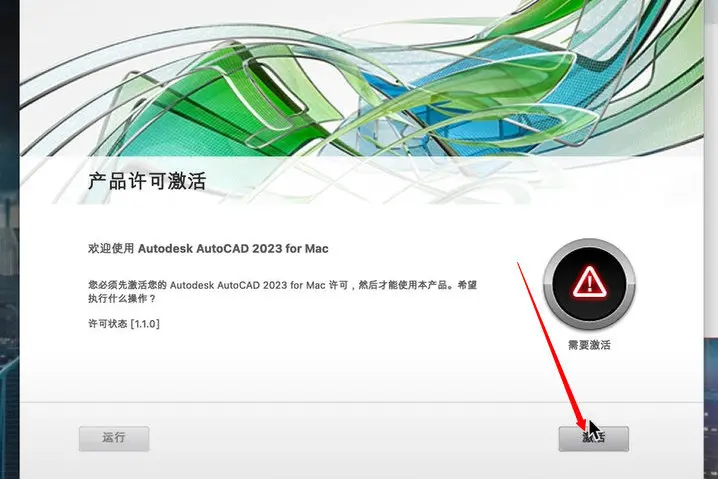Click the 运行 run button
This screenshot has height=479, width=718.
[114, 439]
